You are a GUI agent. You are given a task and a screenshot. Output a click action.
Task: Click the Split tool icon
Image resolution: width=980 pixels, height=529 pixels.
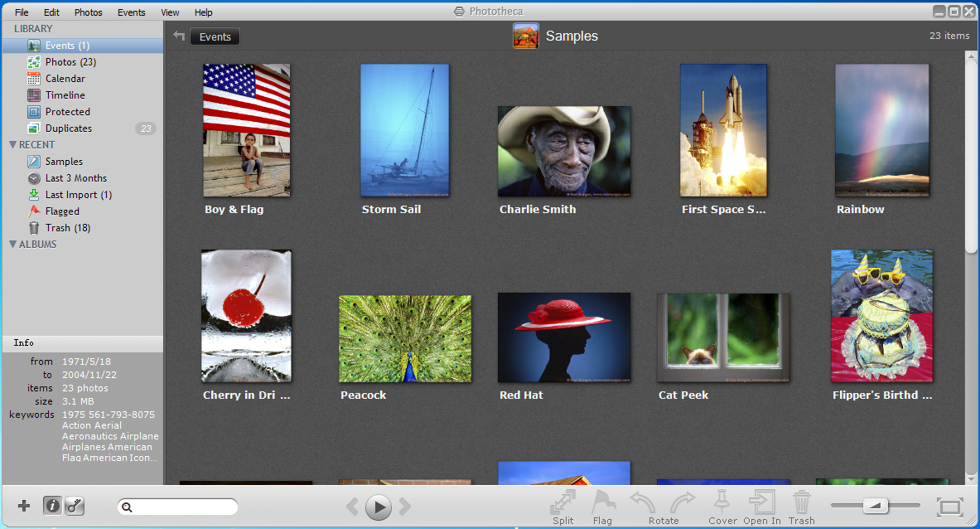(563, 502)
